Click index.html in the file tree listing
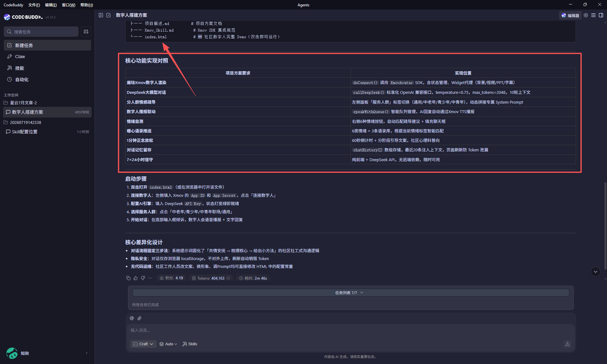The height and width of the screenshot is (364, 607). 156,37
